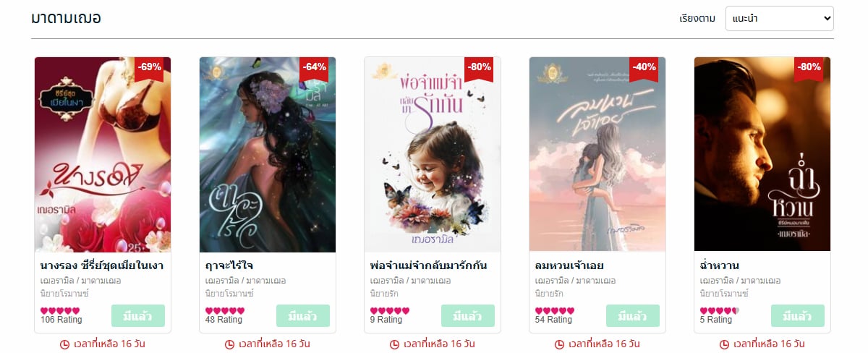Click the มีแล้ว button on นางรอง card
The width and height of the screenshot is (868, 353).
point(138,316)
